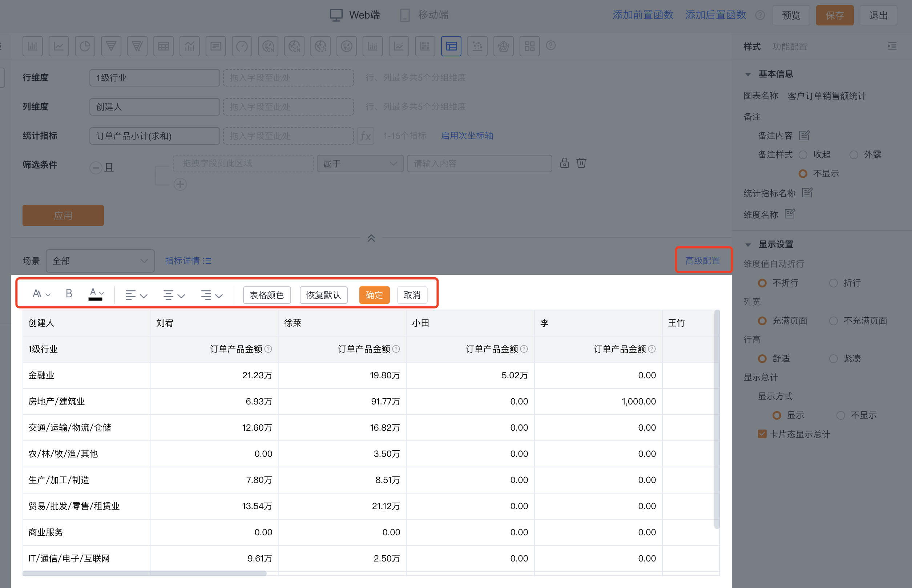Uncheck 卡片态显示总计 checkbox
912x588 pixels.
click(762, 434)
